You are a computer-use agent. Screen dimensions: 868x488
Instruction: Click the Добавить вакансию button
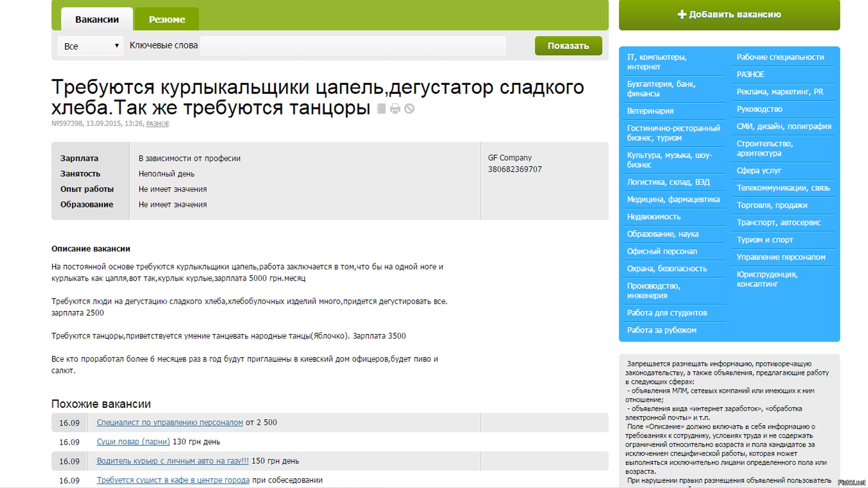(729, 15)
